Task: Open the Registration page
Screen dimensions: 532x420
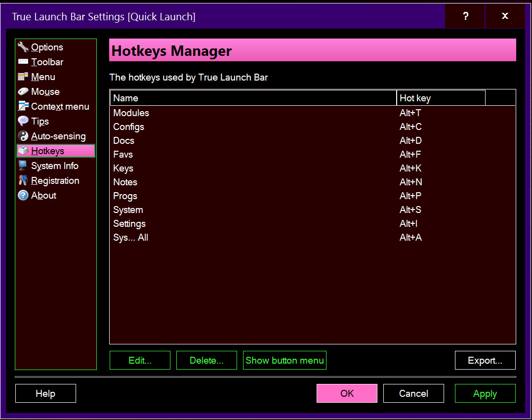Action: tap(55, 181)
